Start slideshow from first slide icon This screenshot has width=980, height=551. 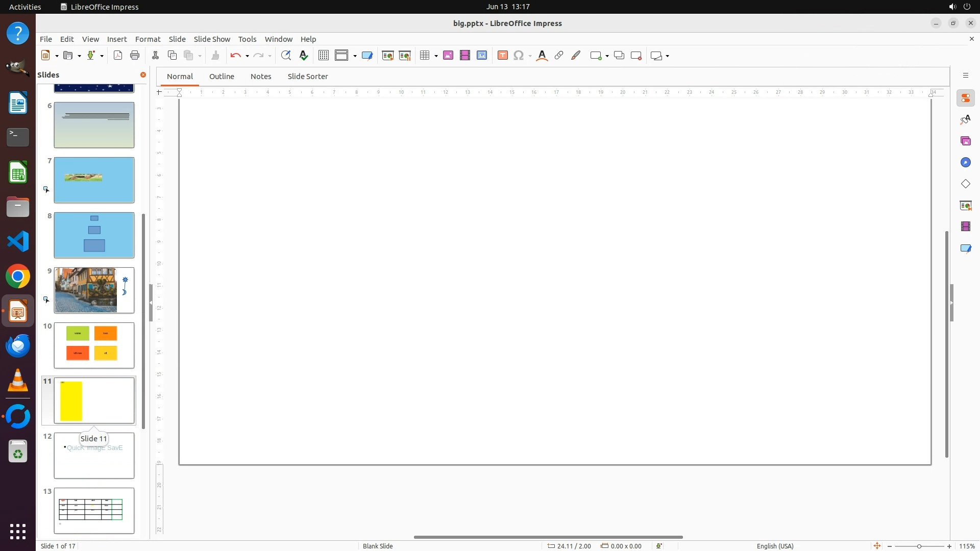point(388,56)
